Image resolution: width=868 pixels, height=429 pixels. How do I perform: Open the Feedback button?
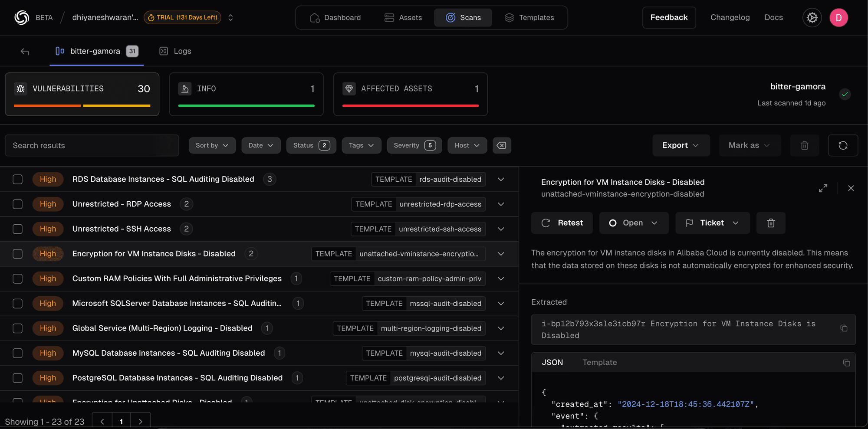[x=668, y=18]
